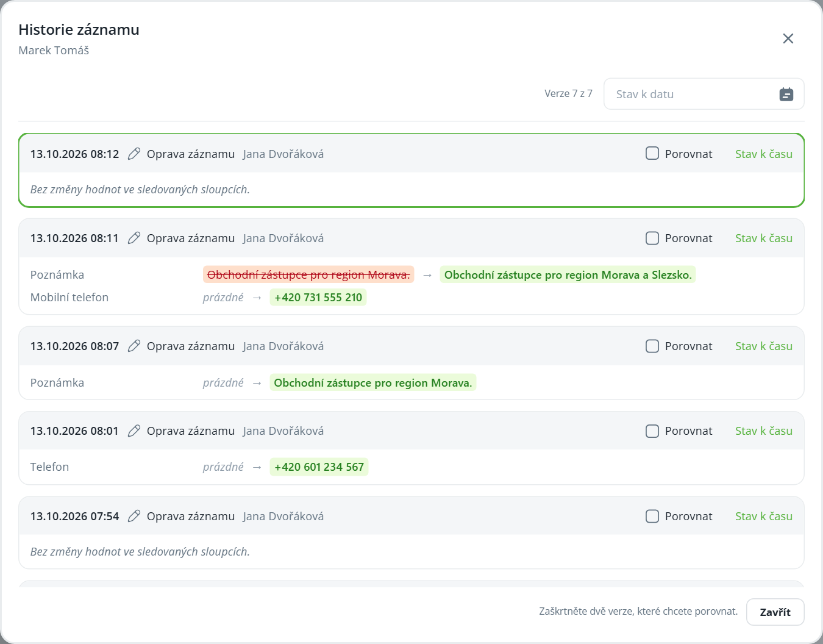823x644 pixels.
Task: Click the timestamp 13.10.2026 08:01
Action: click(74, 431)
